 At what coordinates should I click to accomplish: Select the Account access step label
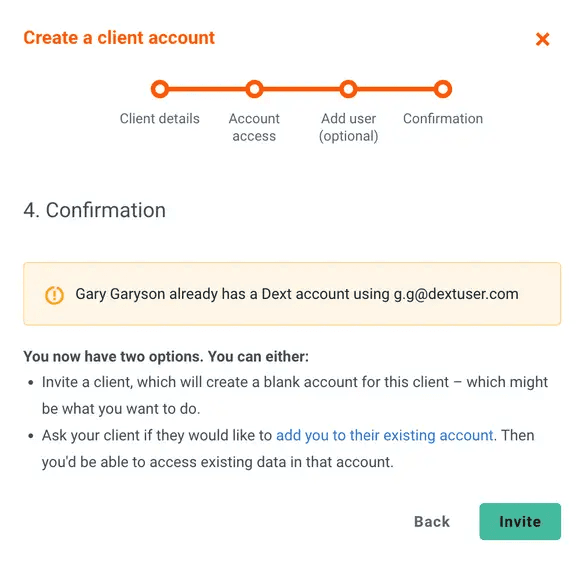click(x=254, y=127)
